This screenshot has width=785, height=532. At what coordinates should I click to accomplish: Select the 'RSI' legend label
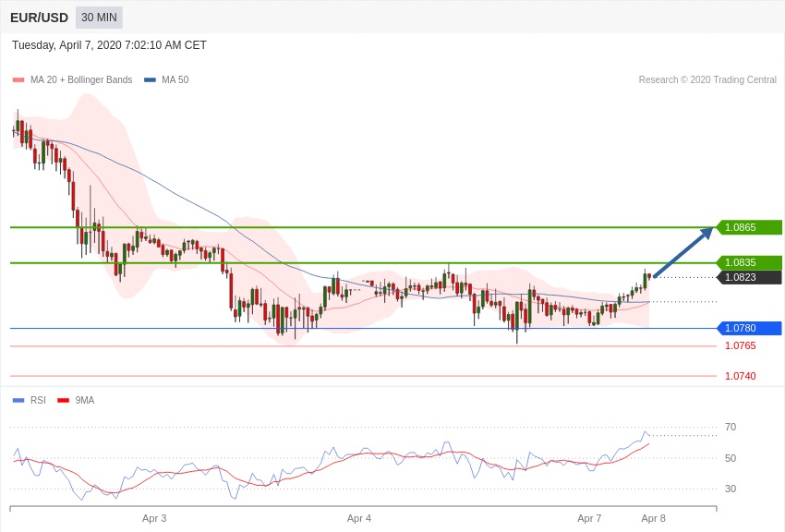[x=38, y=400]
